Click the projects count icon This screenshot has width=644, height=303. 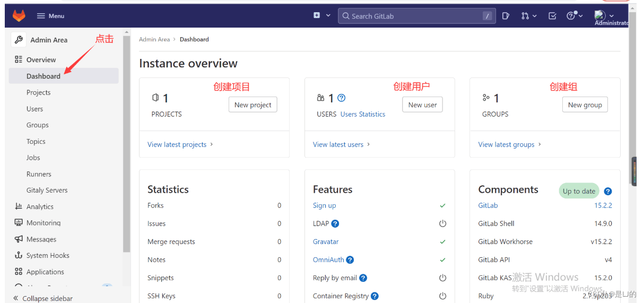[x=155, y=98]
